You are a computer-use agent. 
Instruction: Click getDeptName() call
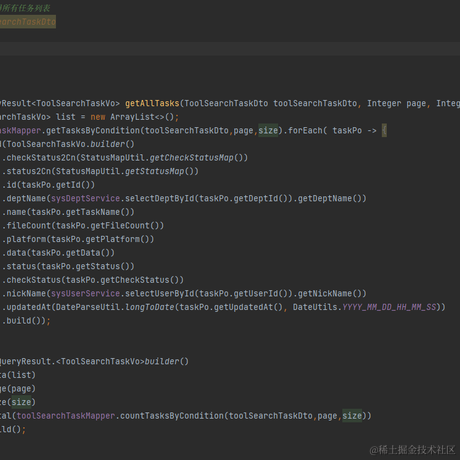(x=330, y=199)
